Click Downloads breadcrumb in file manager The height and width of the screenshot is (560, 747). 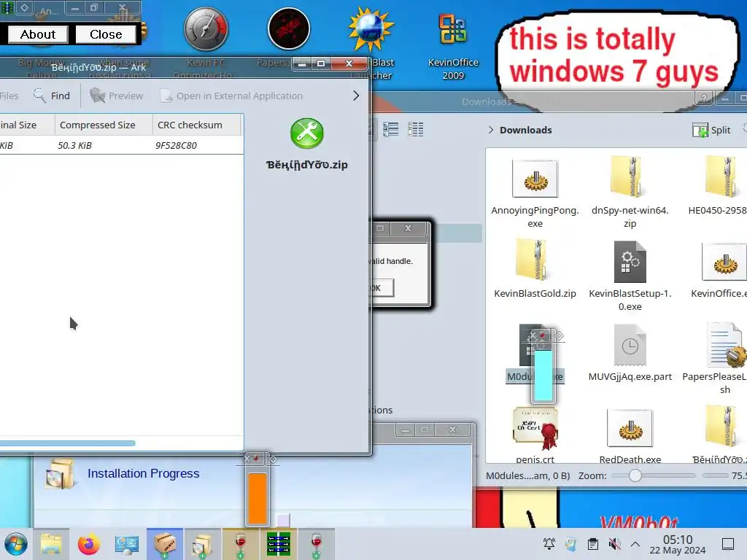525,130
